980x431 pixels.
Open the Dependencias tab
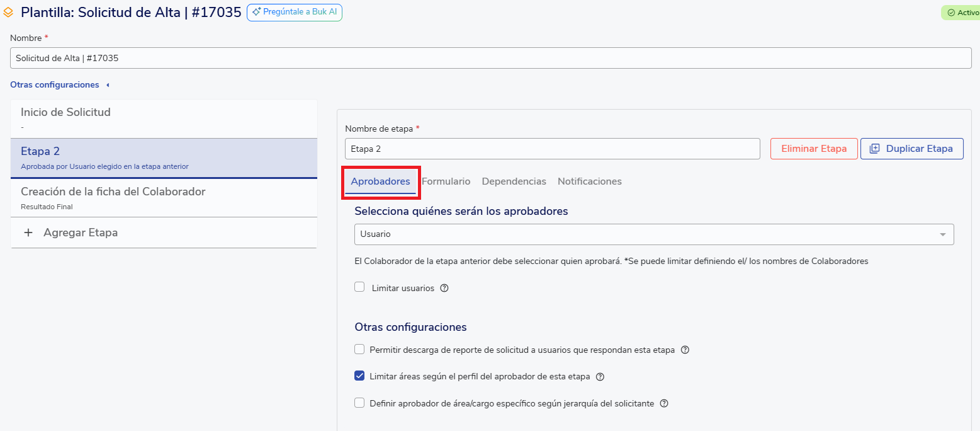[514, 181]
